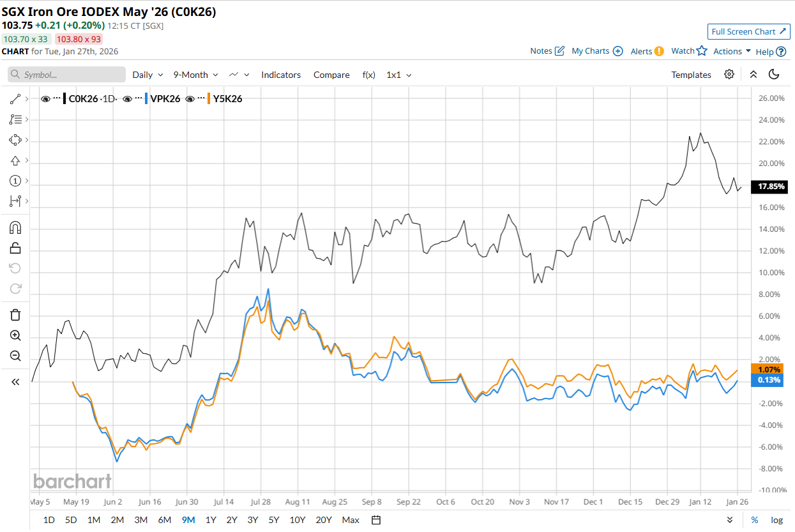Viewport: 795px width, 532px height.
Task: Open chart settings gear icon
Action: (729, 75)
